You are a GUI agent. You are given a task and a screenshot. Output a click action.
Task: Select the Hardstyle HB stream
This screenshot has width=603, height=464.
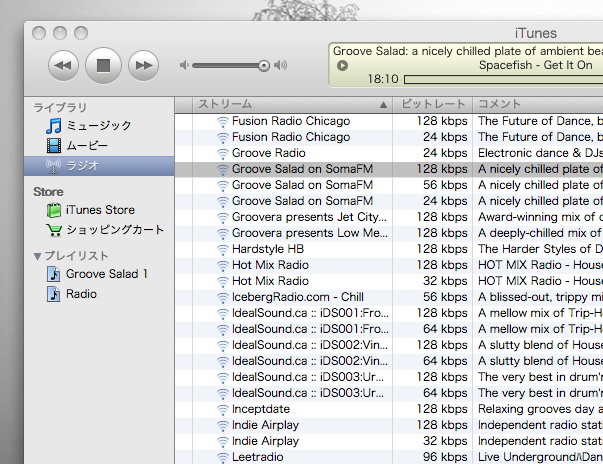click(389, 249)
